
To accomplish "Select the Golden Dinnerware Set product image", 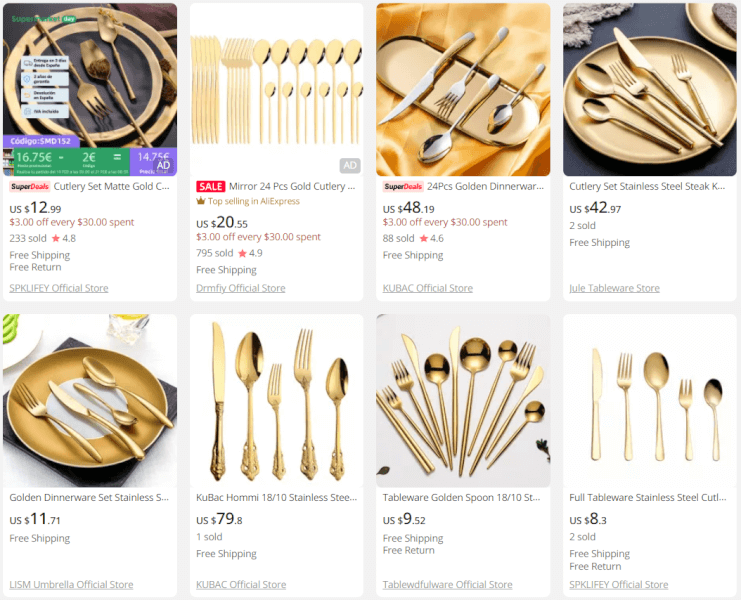I will [x=90, y=401].
